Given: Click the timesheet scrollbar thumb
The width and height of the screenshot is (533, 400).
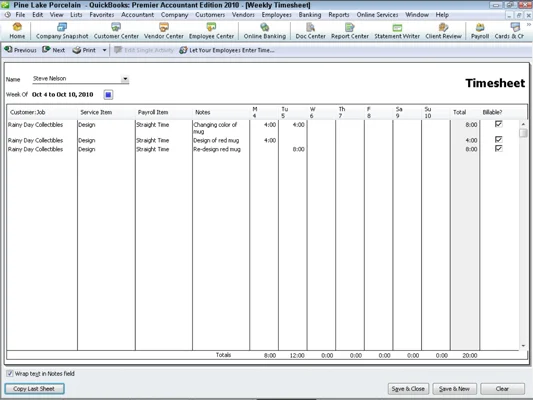Looking at the screenshot, I should tap(523, 133).
